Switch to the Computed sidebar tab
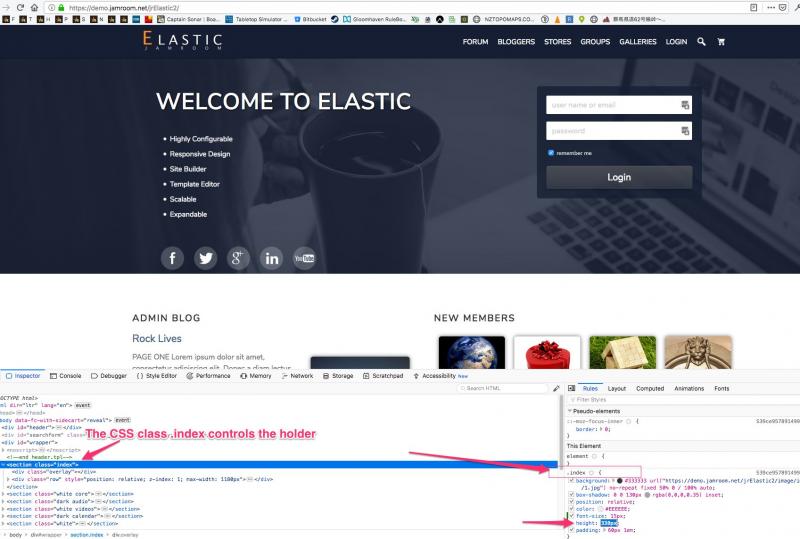800x539 pixels. click(650, 388)
